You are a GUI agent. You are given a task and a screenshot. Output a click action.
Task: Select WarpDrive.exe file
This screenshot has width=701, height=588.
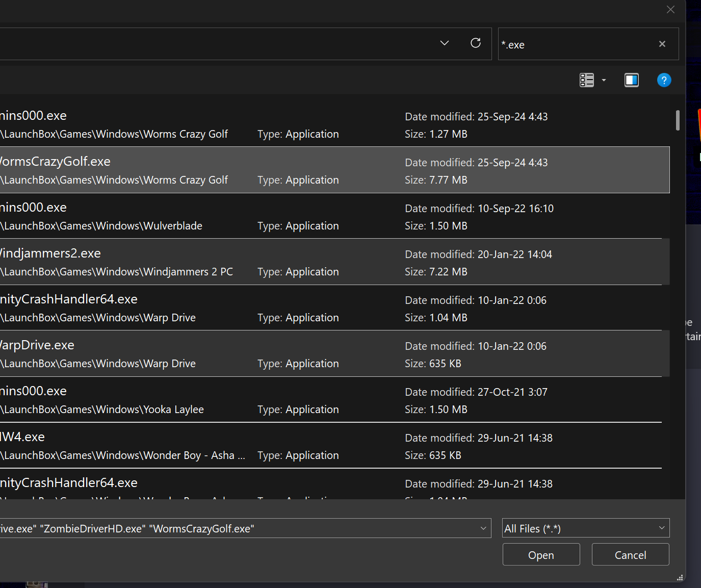pos(334,353)
